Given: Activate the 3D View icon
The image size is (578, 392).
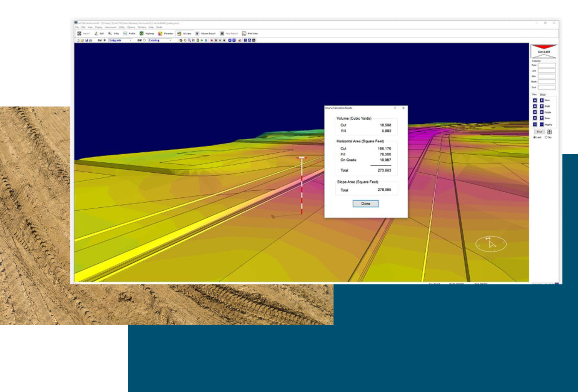Looking at the screenshot, I should click(x=179, y=33).
